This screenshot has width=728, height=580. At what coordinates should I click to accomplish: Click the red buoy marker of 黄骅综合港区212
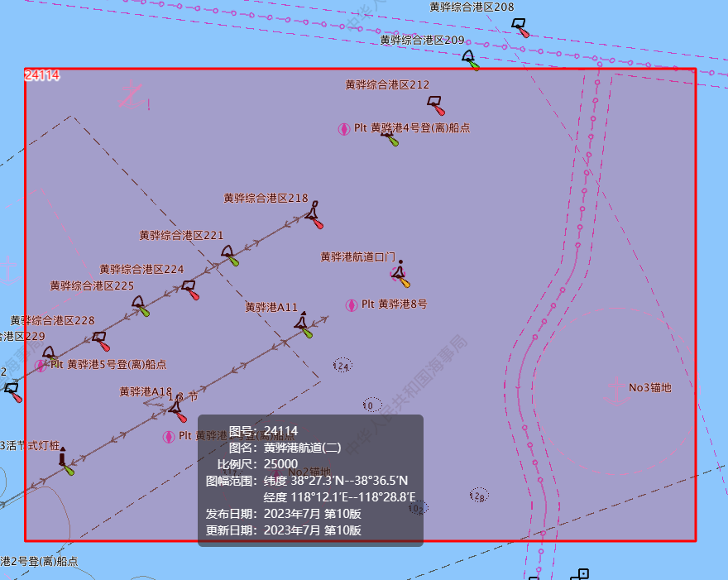coord(436,105)
